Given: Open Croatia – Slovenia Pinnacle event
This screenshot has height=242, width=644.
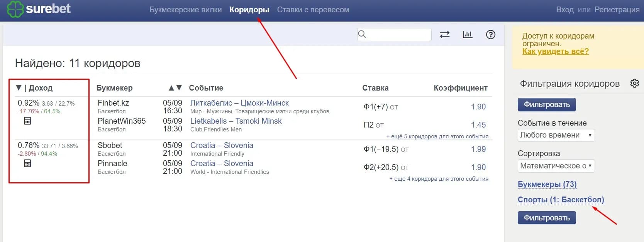Looking at the screenshot, I should point(222,163).
